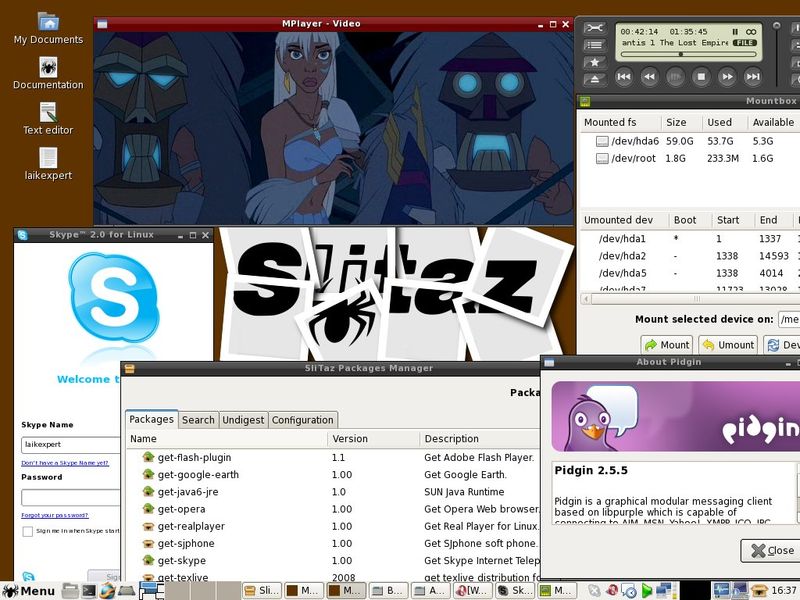Open media player preferences wrench icon
This screenshot has width=800, height=600.
coord(594,28)
